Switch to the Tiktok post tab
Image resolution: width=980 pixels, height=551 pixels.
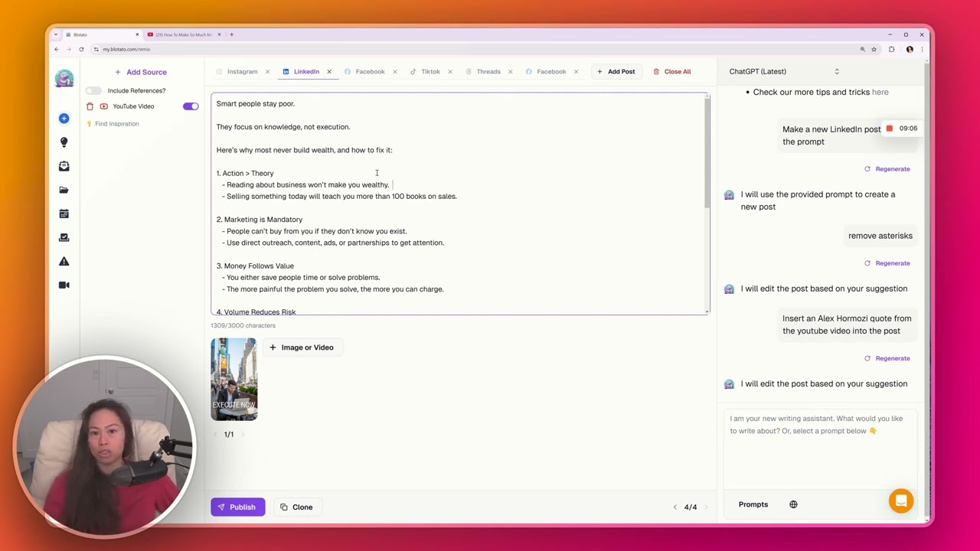(425, 72)
